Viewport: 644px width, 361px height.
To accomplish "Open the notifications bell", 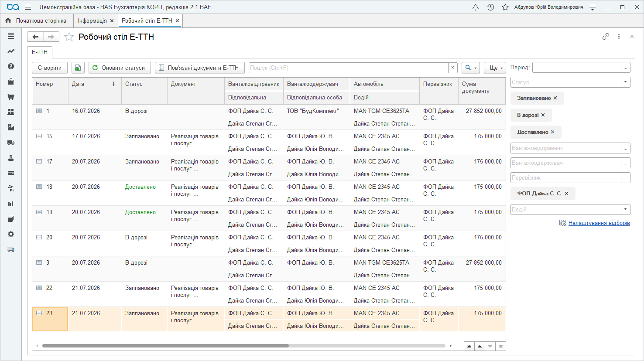I will (476, 7).
